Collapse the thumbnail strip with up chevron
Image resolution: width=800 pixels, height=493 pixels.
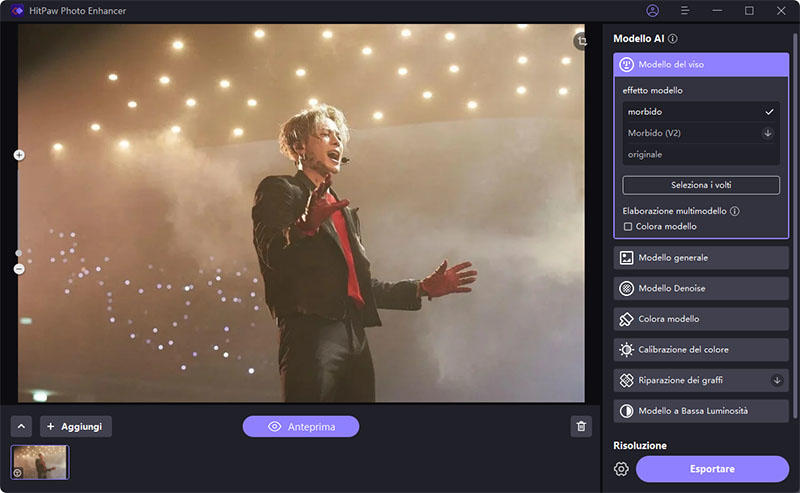pyautogui.click(x=22, y=427)
